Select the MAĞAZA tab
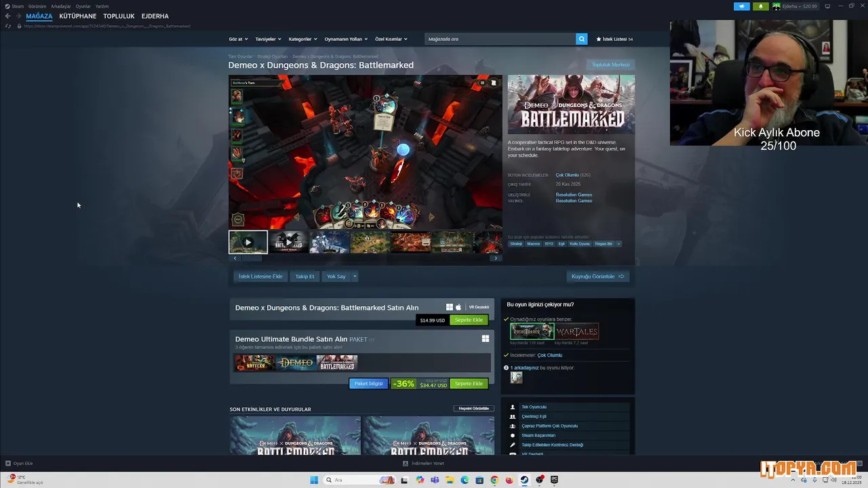 pos(39,16)
